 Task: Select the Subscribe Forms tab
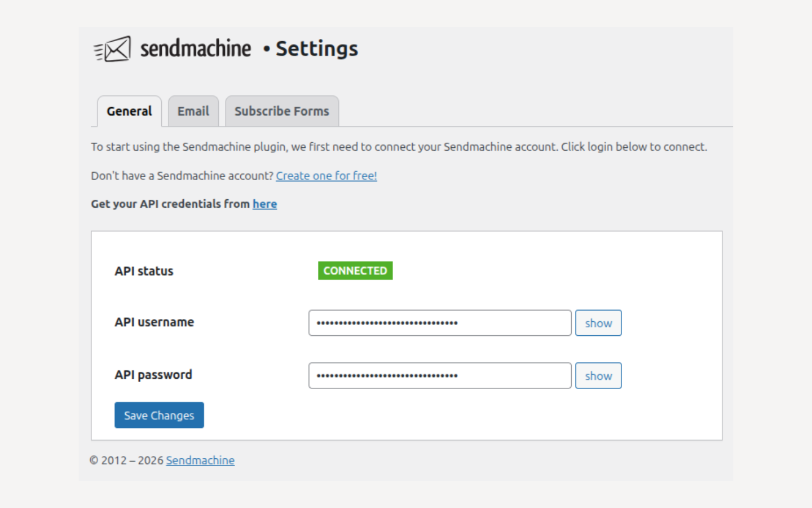(x=281, y=111)
